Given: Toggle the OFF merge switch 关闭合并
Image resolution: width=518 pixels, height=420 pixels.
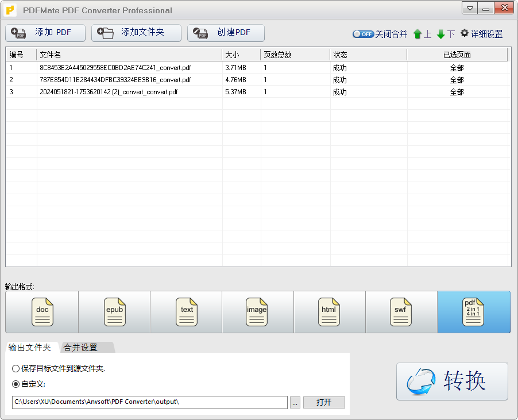Looking at the screenshot, I should click(x=363, y=34).
